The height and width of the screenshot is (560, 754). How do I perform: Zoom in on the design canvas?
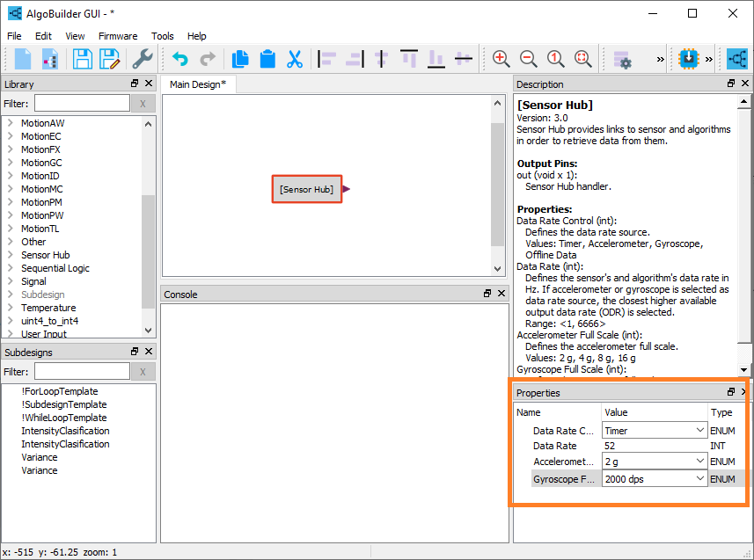(501, 59)
